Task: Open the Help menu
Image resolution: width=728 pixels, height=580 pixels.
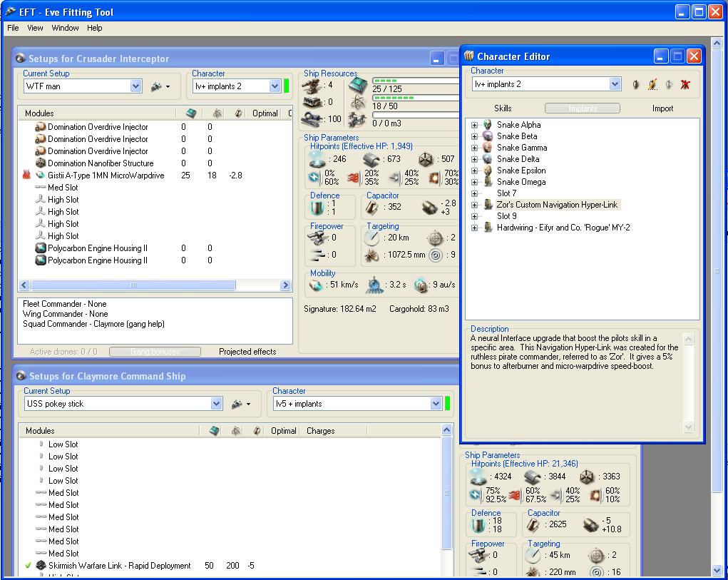Action: 94,28
